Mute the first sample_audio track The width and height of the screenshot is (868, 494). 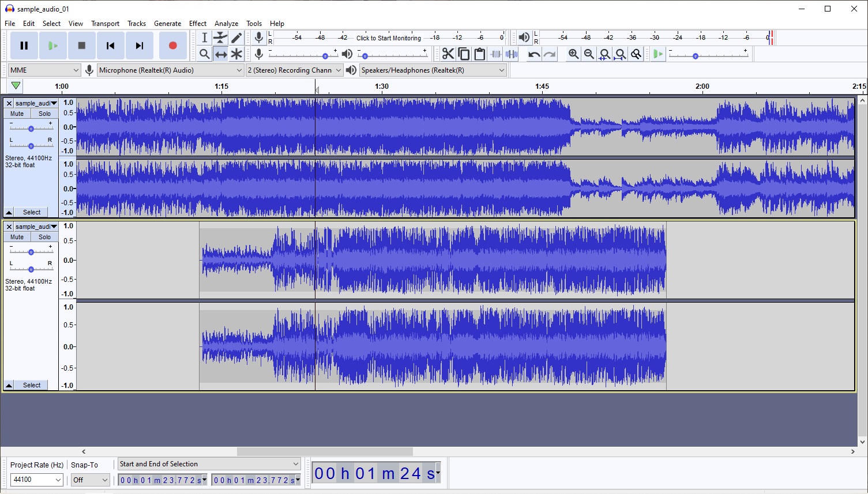click(17, 114)
